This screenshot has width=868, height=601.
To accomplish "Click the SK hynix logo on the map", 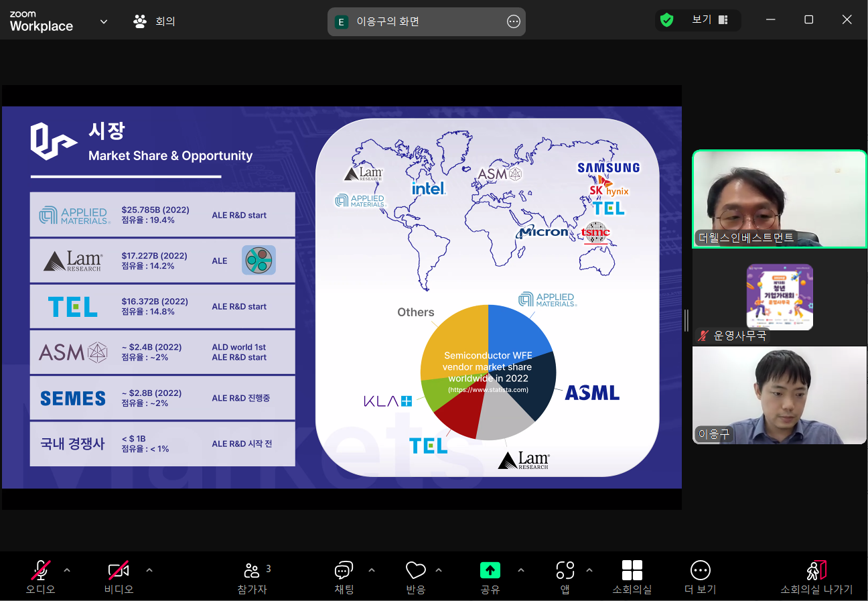I will [609, 188].
